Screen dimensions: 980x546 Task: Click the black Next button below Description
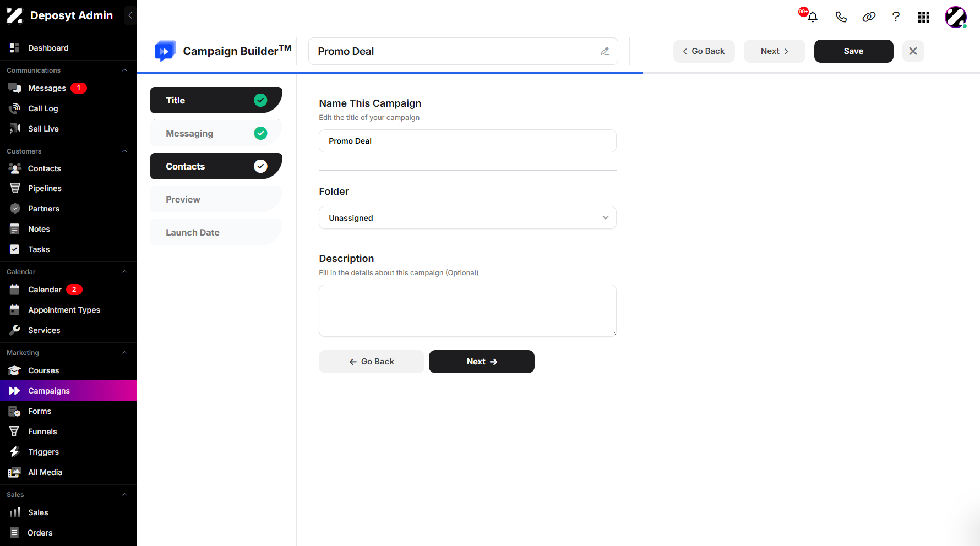click(482, 362)
